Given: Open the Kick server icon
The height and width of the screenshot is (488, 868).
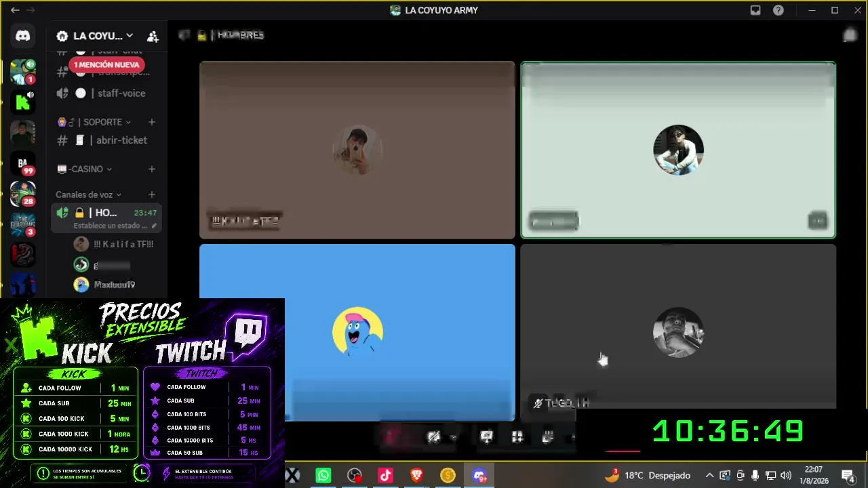Looking at the screenshot, I should coord(22,102).
